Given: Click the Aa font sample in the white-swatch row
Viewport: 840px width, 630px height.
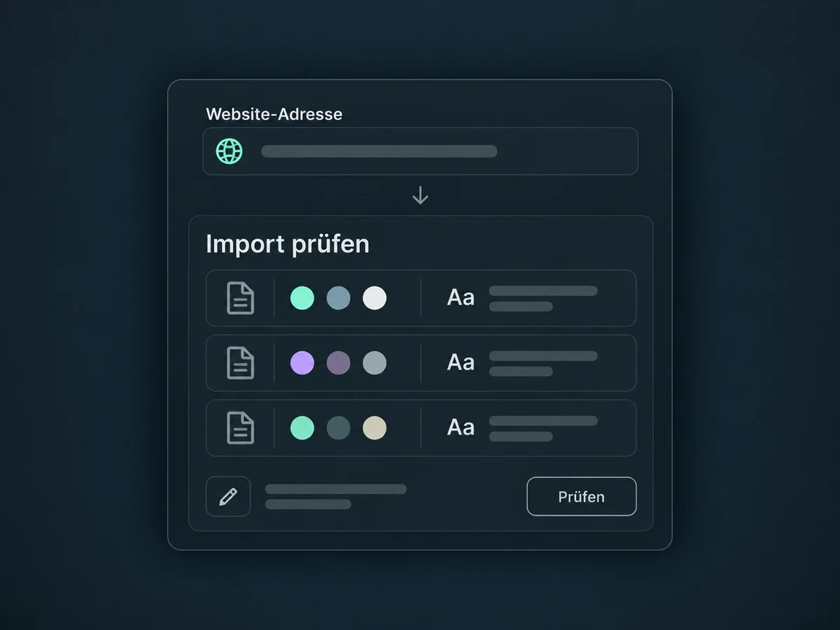Looking at the screenshot, I should pos(461,298).
